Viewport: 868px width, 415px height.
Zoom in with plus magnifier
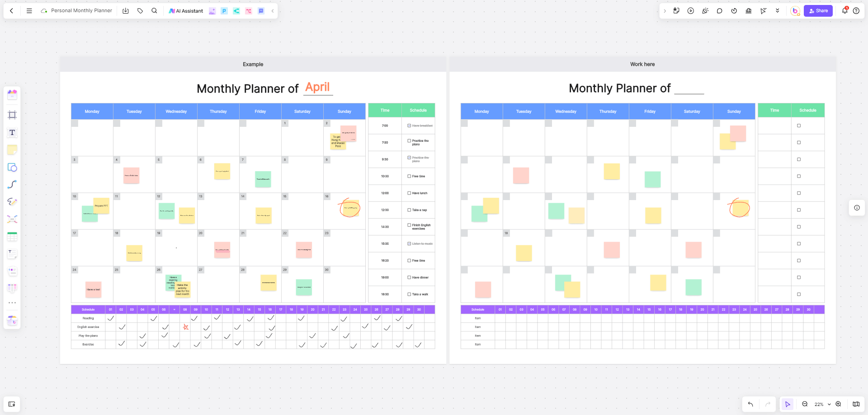tap(838, 404)
